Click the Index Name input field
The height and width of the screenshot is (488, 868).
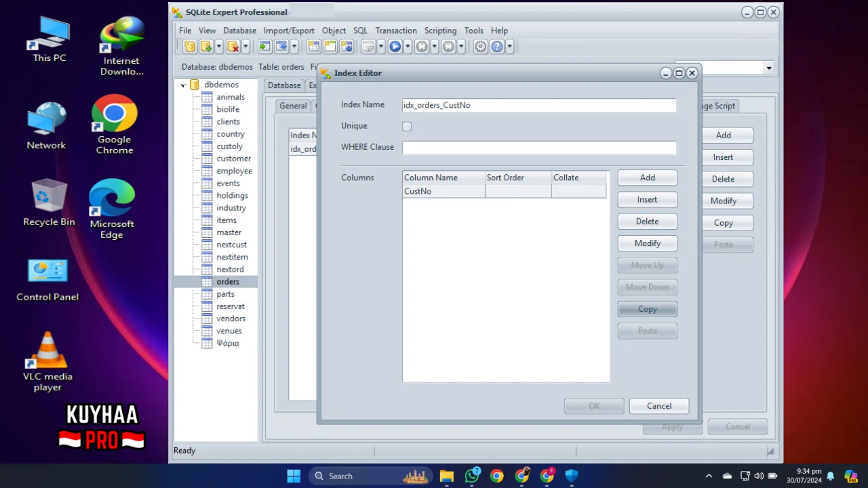539,105
